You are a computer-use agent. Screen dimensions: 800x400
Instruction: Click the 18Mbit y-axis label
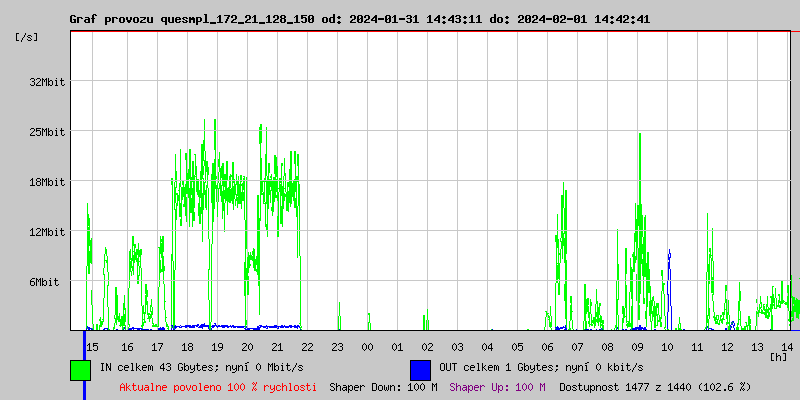(46, 182)
